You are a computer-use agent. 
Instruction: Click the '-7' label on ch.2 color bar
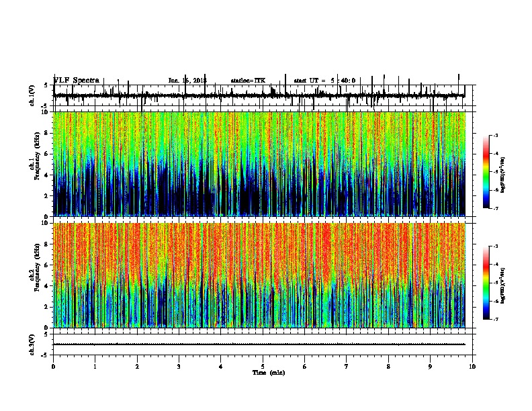(x=495, y=320)
